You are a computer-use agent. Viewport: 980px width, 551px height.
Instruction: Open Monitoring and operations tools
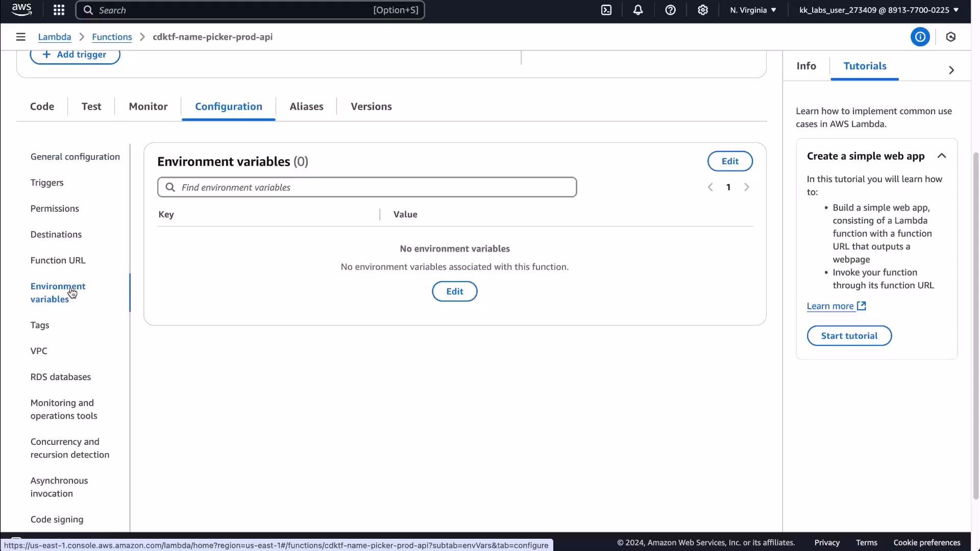click(64, 409)
